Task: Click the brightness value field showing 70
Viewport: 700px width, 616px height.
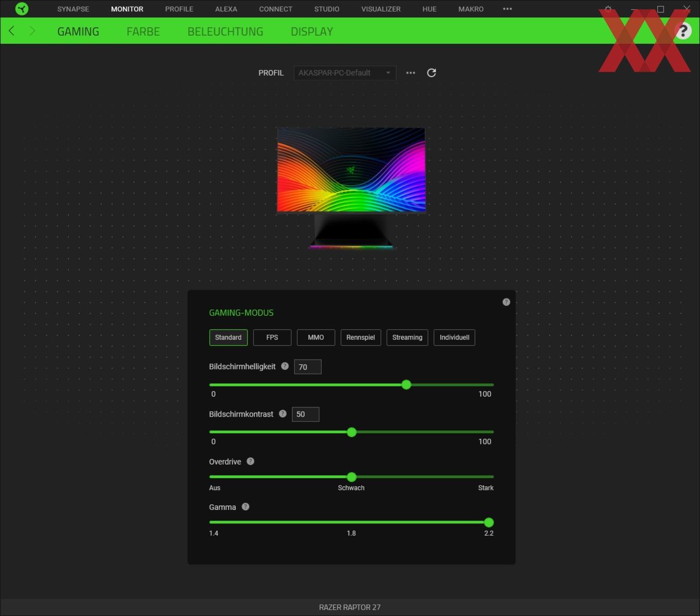Action: pyautogui.click(x=308, y=367)
